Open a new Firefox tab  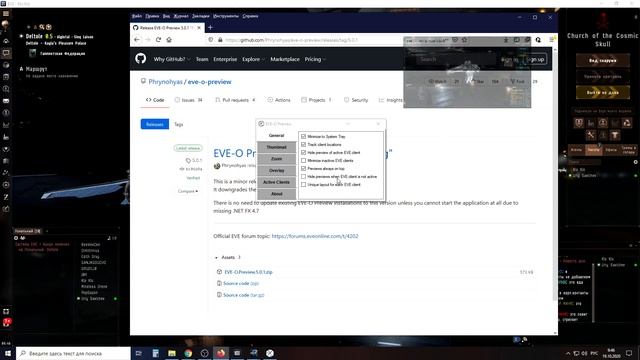(x=210, y=27)
